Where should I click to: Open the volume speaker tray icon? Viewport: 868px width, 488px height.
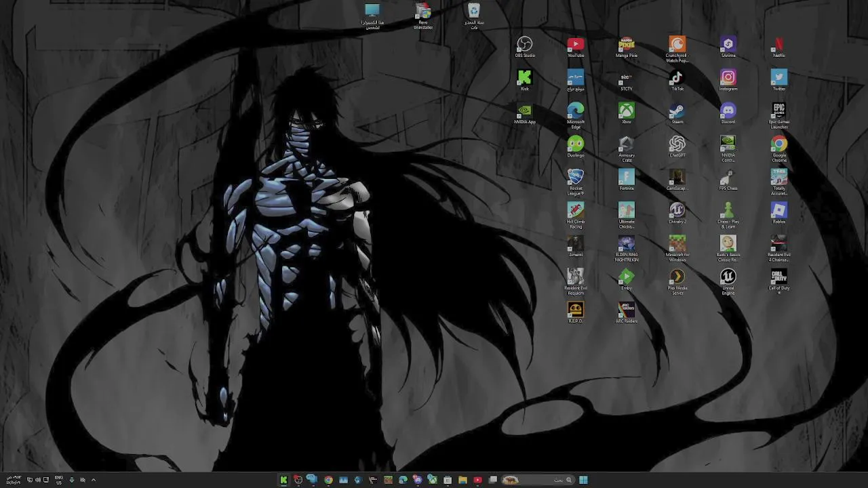[37, 480]
